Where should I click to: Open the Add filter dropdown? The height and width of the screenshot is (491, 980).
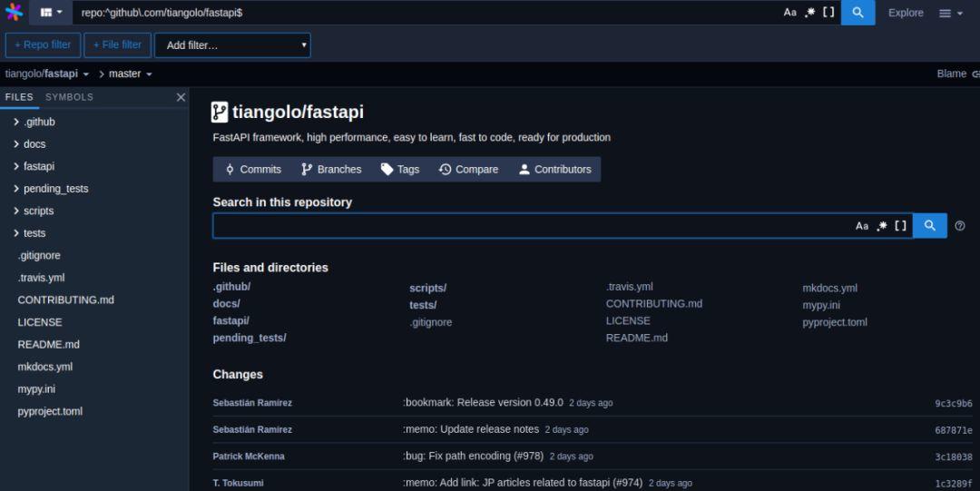tap(232, 45)
